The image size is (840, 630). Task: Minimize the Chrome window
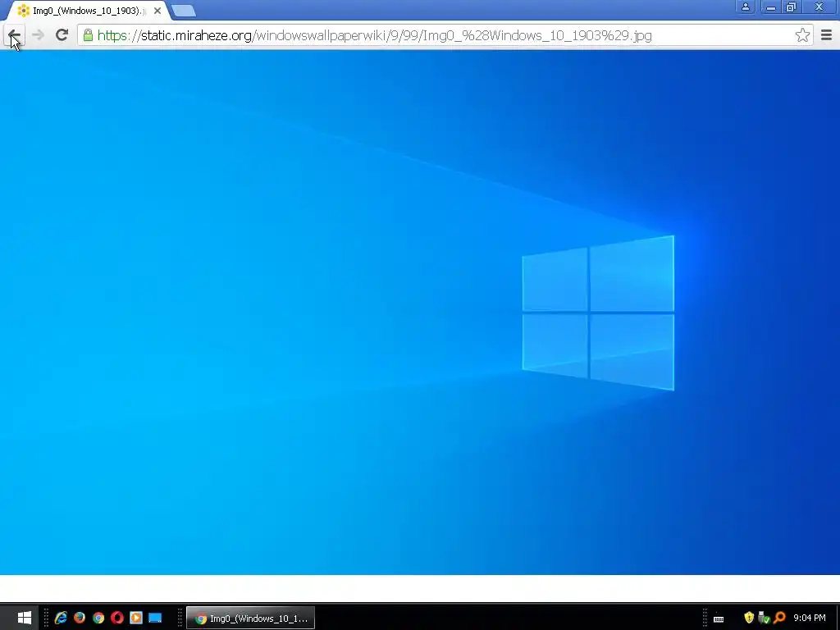tap(770, 7)
